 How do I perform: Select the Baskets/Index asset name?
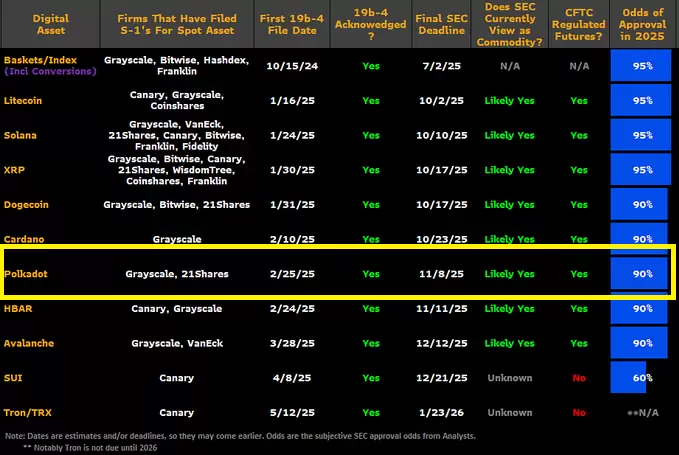[x=40, y=60]
